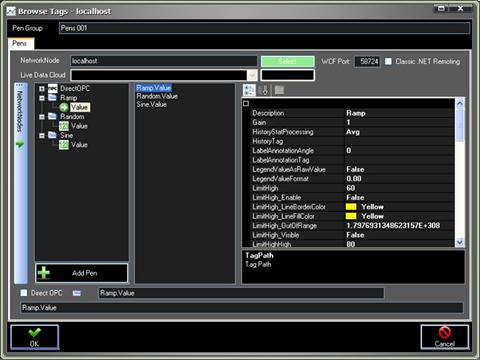Open the NetworkNodes vertical side panel
Viewport: 480px width, 360px height.
pos(21,183)
